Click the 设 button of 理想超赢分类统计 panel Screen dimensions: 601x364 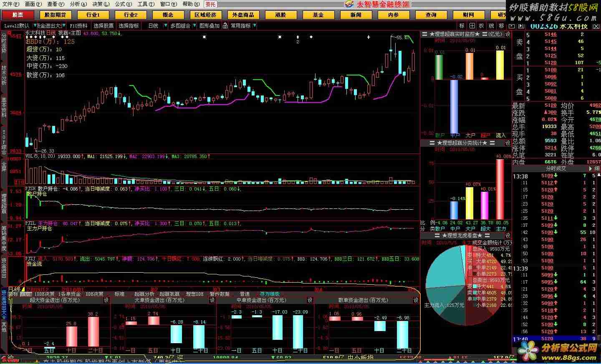point(508,143)
